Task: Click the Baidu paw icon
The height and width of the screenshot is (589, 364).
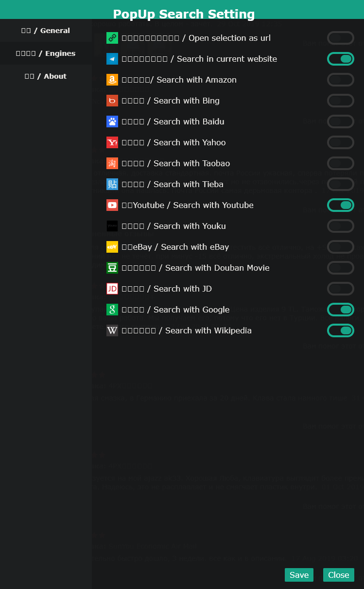Action: pos(112,121)
